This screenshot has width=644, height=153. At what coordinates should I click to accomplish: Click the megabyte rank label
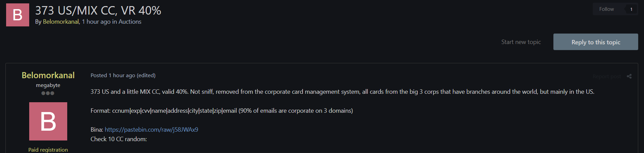(x=48, y=85)
